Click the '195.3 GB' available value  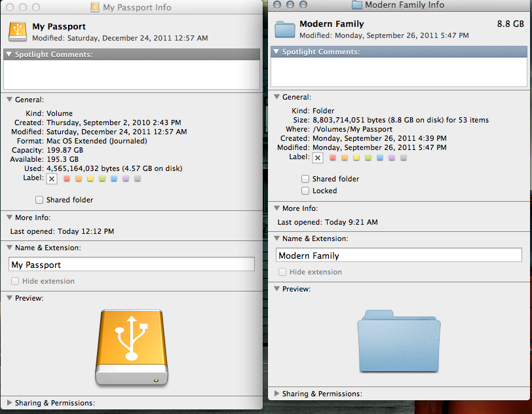pos(62,159)
